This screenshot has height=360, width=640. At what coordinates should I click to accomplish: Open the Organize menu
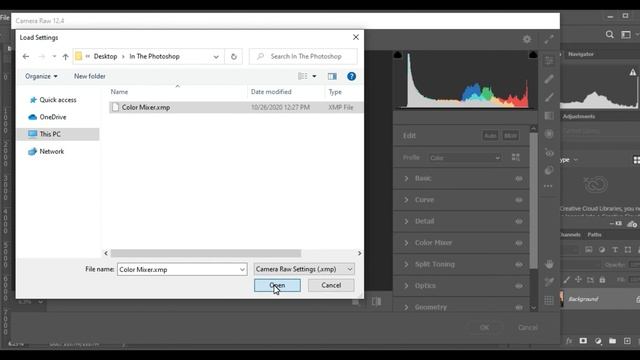(x=41, y=76)
